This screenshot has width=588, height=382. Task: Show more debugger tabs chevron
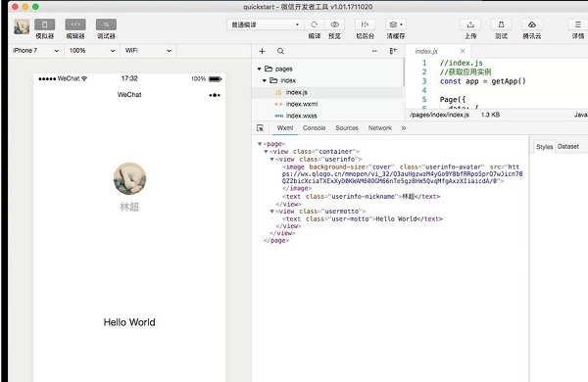pos(404,128)
